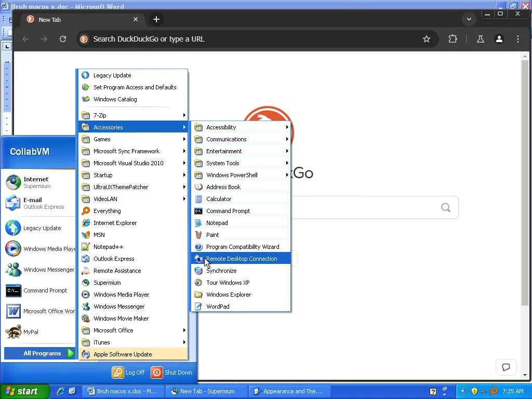The image size is (532, 399).
Task: Open Internet Supermium pinned entry
Action: pyautogui.click(x=38, y=182)
